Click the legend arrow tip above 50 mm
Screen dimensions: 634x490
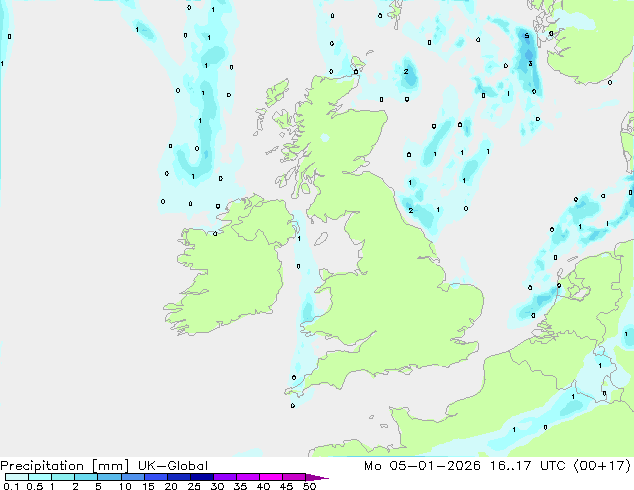317,477
